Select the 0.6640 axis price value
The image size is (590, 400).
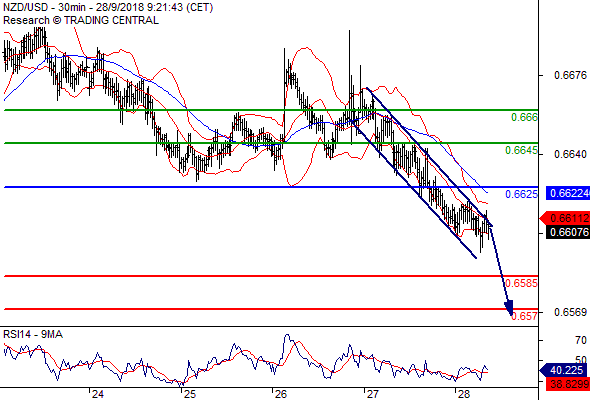tap(570, 154)
